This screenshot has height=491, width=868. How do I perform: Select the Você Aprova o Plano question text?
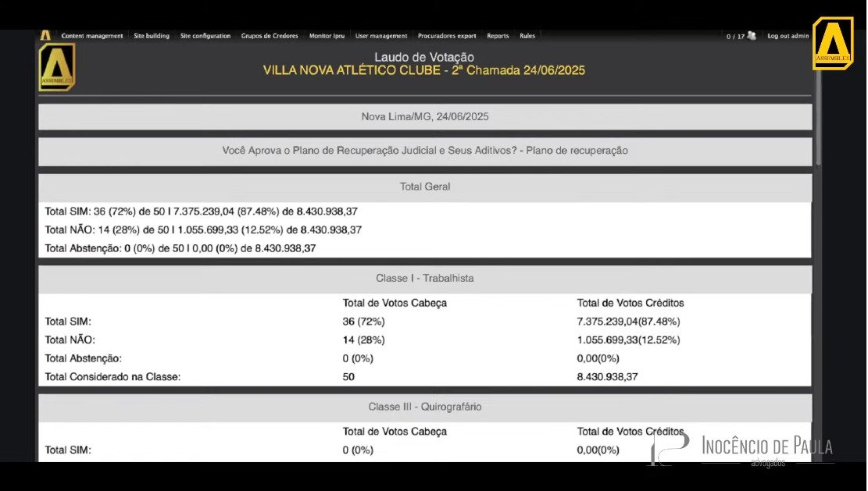click(425, 151)
